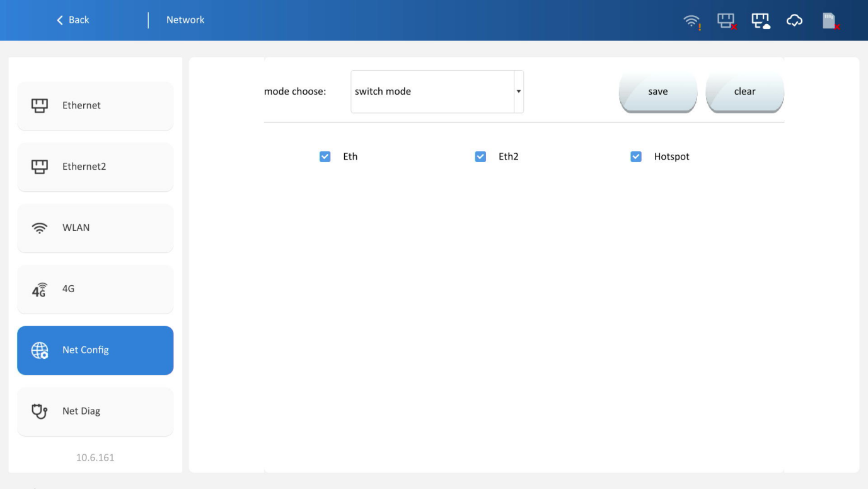Click the Net Diag stethoscope icon
Screen dimensions: 868x489
40,411
